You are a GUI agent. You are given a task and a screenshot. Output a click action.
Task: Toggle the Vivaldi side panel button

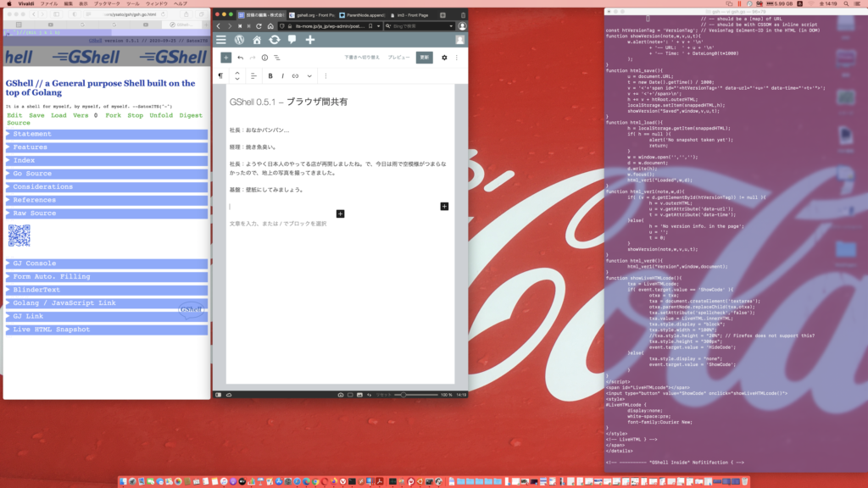click(x=218, y=395)
